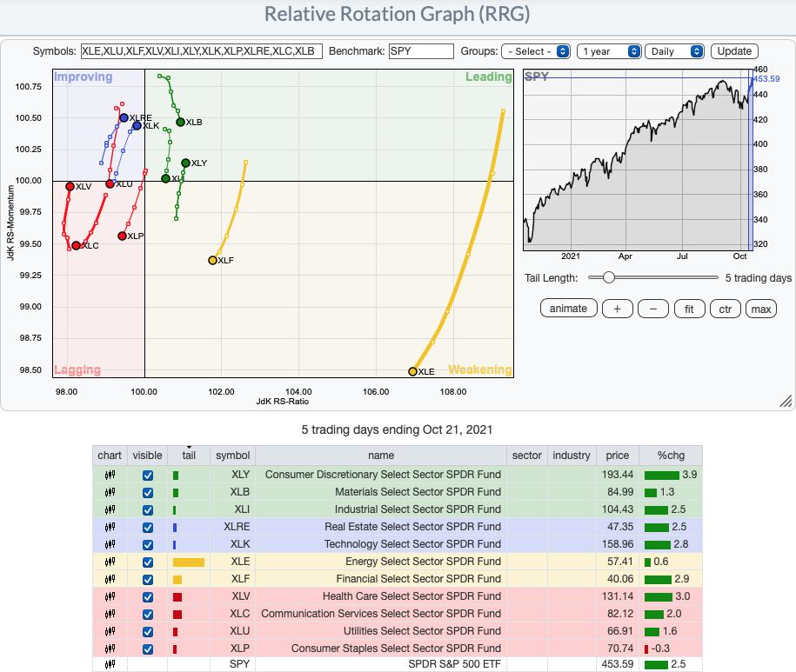This screenshot has width=796, height=672.
Task: Click the XLV red tail bar
Action: tap(177, 597)
